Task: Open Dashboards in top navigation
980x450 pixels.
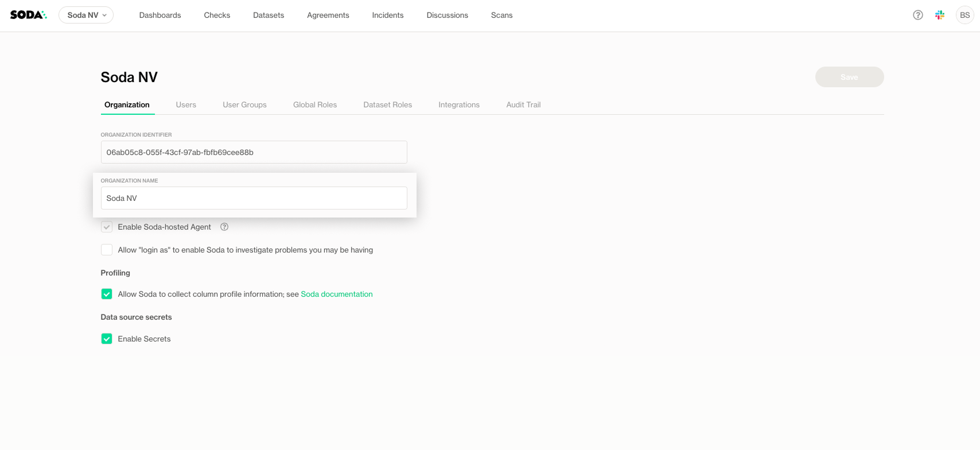Action: [x=160, y=15]
